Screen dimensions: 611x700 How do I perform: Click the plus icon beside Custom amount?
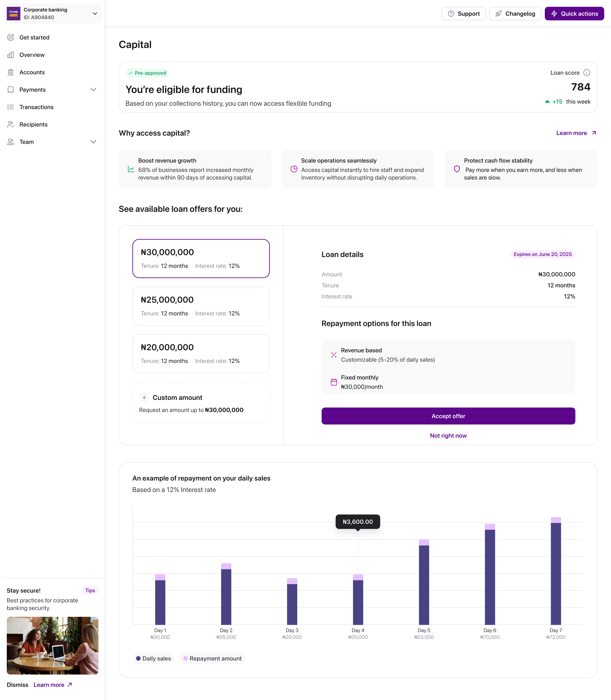click(x=144, y=398)
